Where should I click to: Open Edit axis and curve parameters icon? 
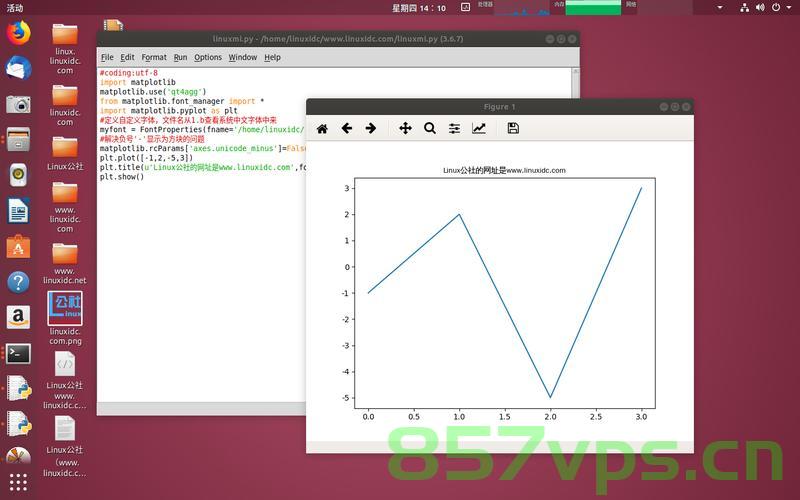tap(479, 129)
